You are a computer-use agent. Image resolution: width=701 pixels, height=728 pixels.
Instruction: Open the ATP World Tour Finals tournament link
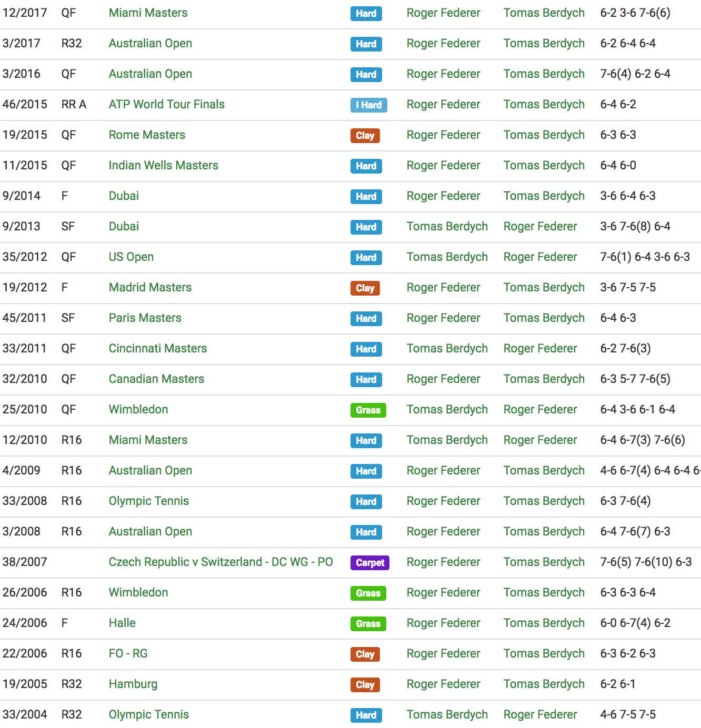click(x=166, y=104)
